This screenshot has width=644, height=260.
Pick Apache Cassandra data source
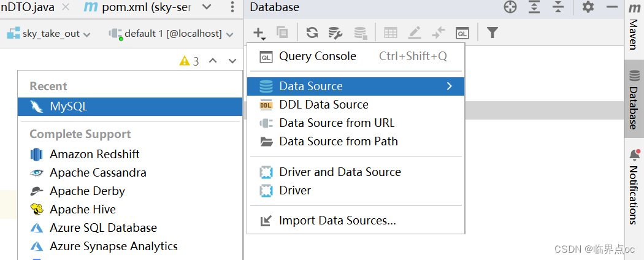[x=98, y=173]
